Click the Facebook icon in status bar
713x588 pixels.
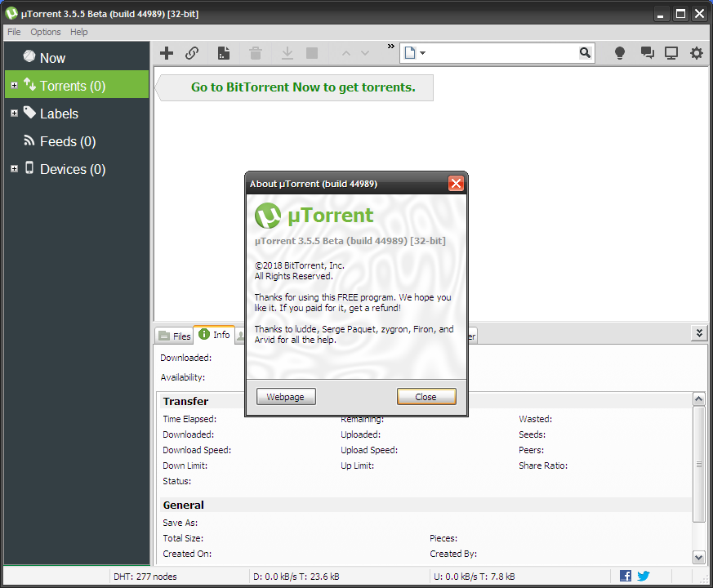(626, 576)
